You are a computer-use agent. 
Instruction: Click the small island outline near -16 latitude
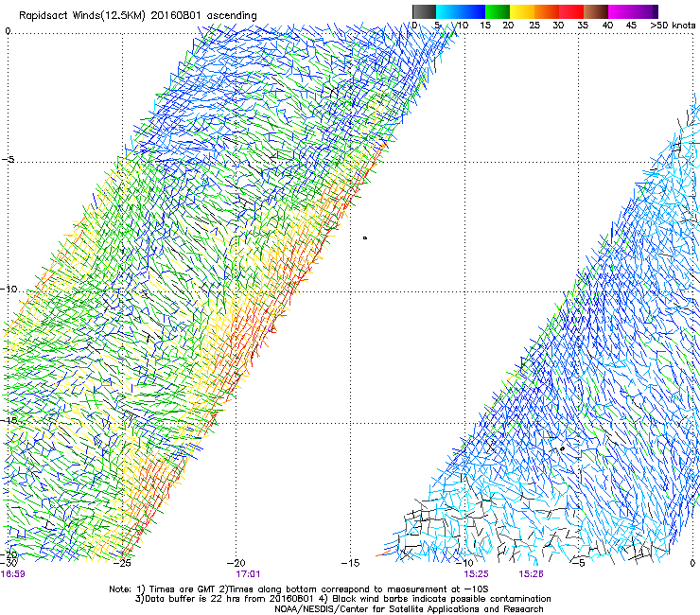point(563,448)
